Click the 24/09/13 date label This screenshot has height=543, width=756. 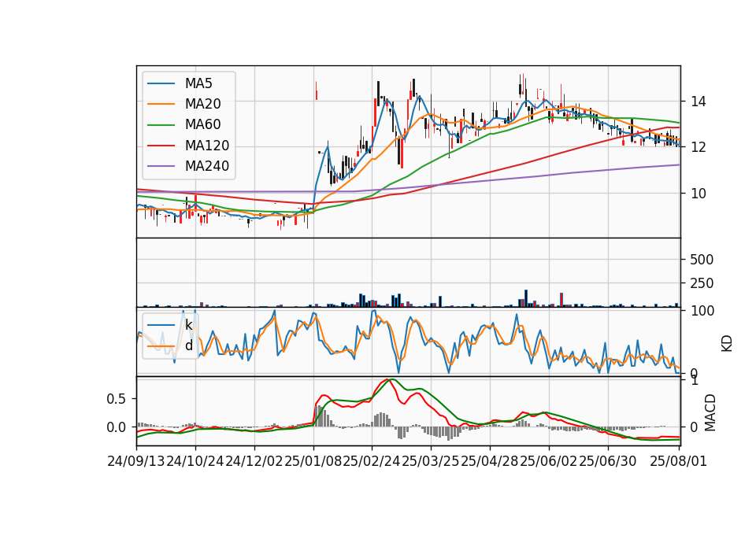click(x=136, y=461)
